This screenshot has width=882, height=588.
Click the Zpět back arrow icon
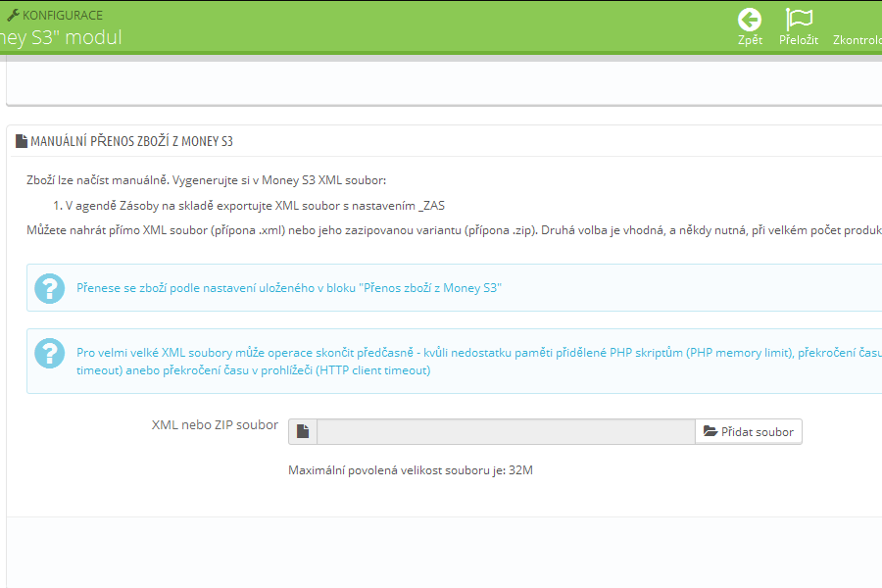click(750, 20)
